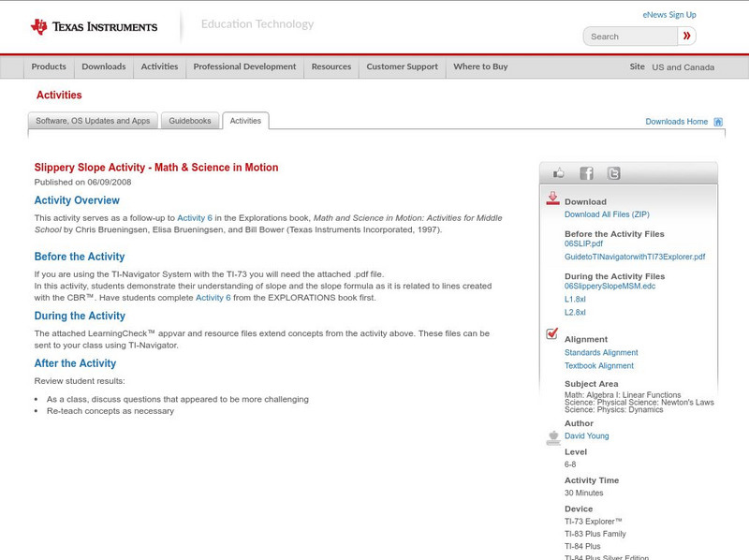Switch to the Guidebooks tab
The width and height of the screenshot is (749, 560).
[x=190, y=121]
